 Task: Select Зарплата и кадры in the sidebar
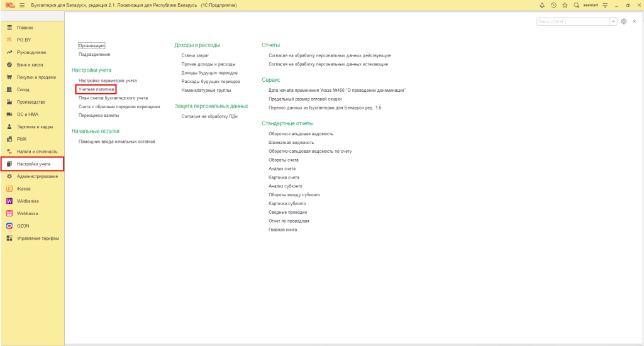pos(34,126)
